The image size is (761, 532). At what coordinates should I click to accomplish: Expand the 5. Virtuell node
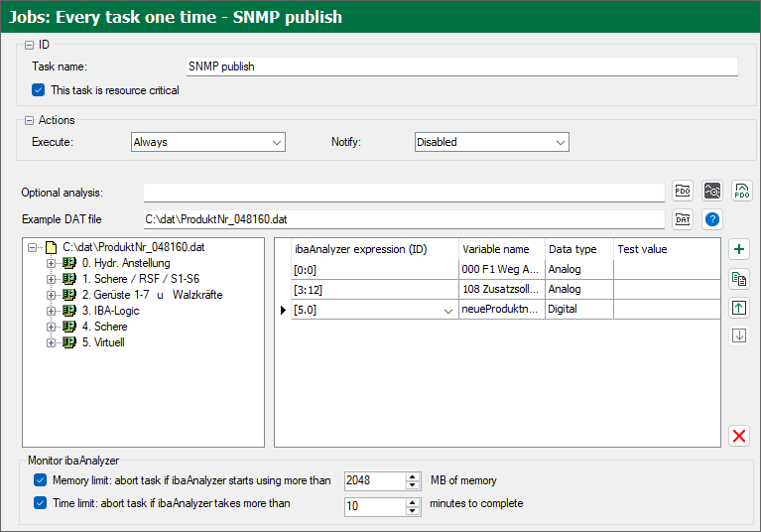[x=51, y=342]
